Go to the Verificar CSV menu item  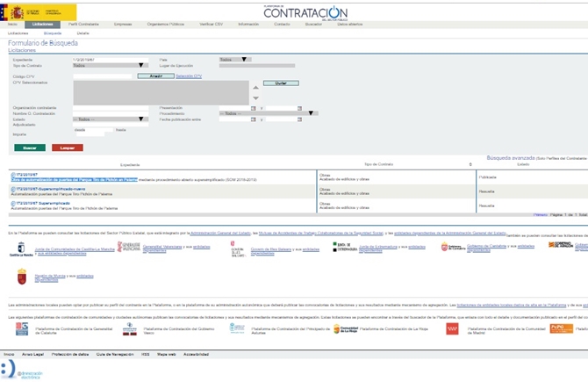212,25
